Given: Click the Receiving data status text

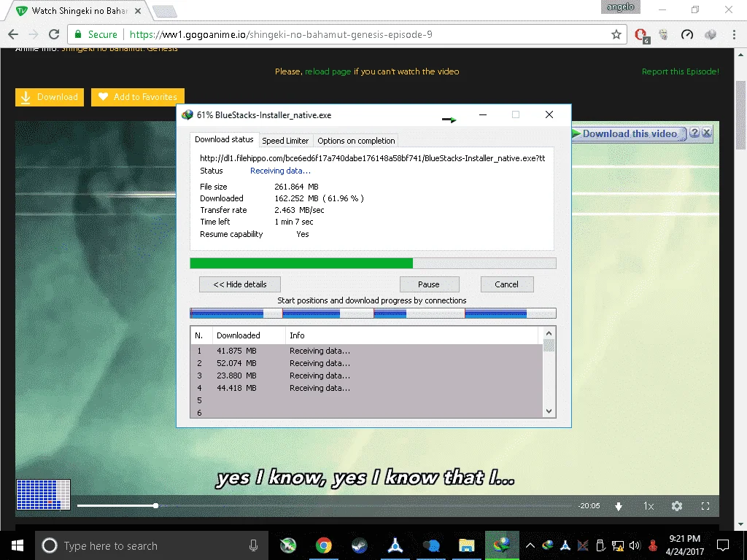Looking at the screenshot, I should click(280, 171).
